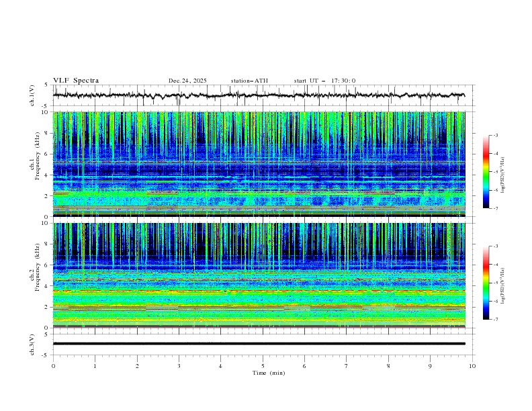
Task: Click the ch.1 'Frequency (kHz)' axis label
Action: [38, 156]
